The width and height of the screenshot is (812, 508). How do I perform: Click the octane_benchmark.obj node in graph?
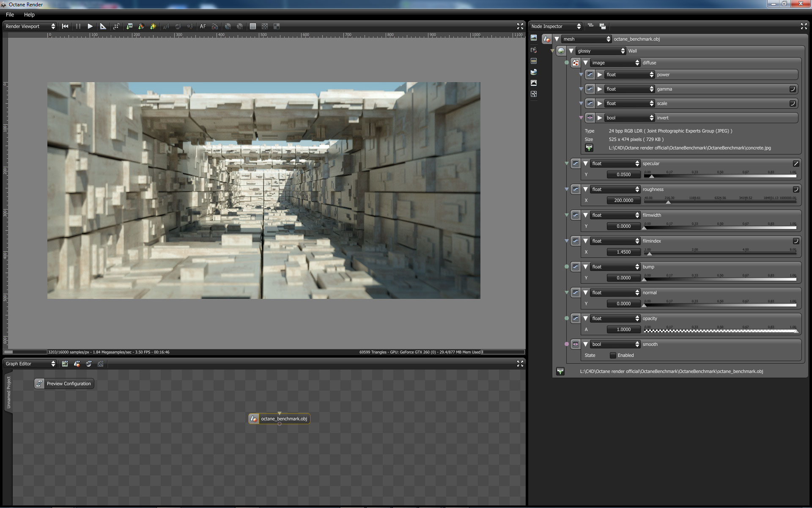click(280, 419)
